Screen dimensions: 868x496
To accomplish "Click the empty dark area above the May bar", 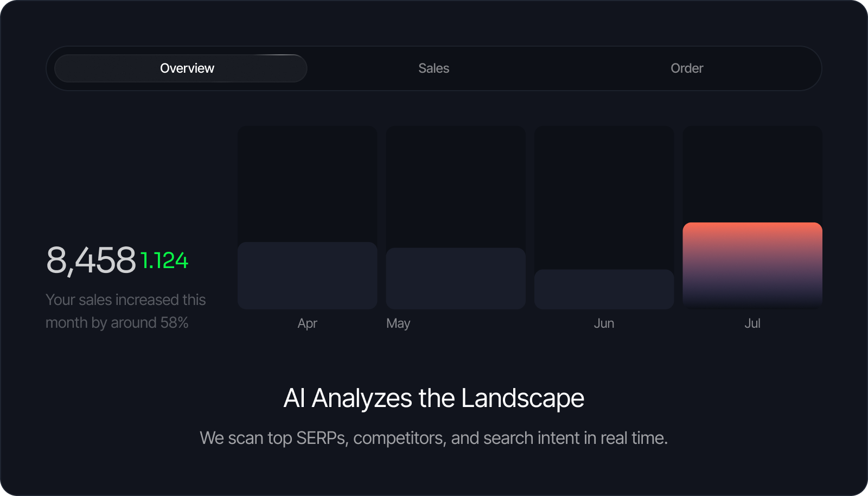I will pos(456,186).
